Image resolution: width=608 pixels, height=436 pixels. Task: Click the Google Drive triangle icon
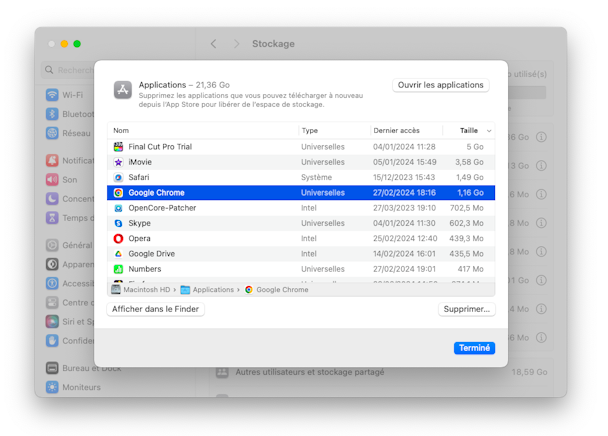118,254
